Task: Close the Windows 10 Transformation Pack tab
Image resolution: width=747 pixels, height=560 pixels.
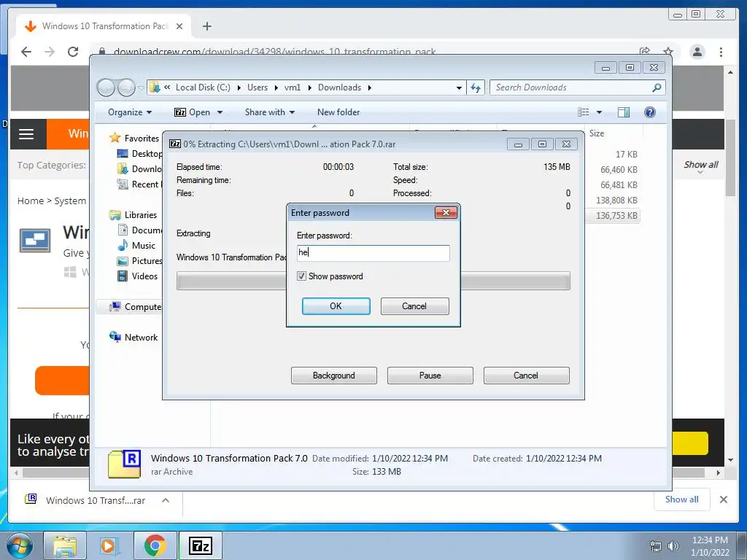Action: (x=179, y=26)
